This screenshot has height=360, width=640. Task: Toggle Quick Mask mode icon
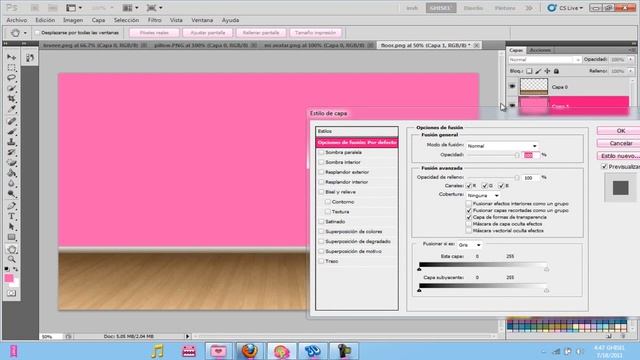pos(11,293)
